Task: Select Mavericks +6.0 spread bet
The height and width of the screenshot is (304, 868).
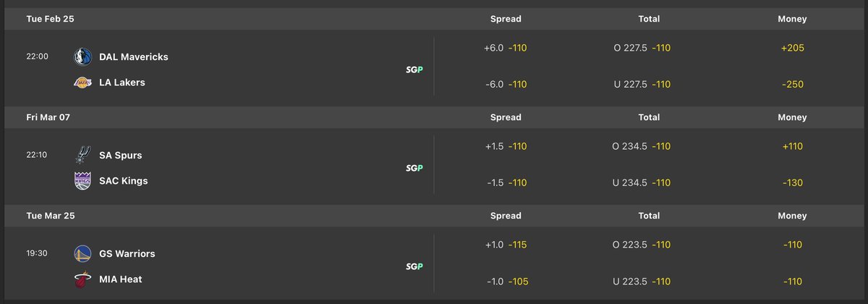Action: point(506,48)
